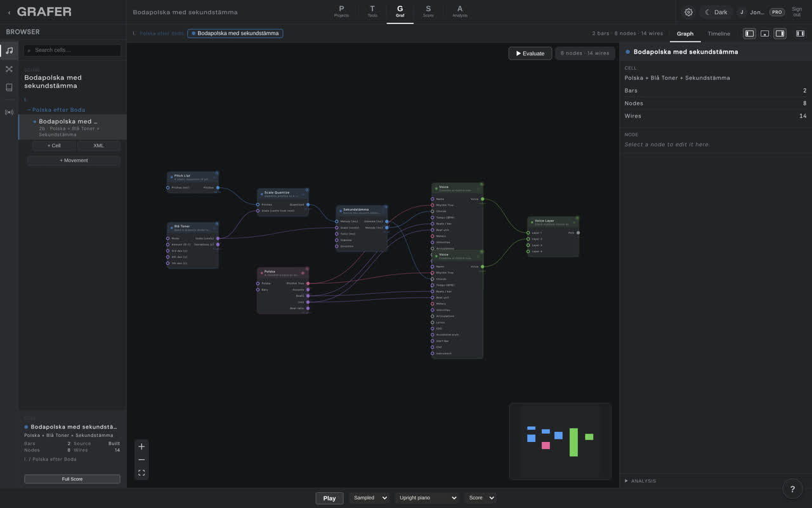Switch to the Score tab
The image size is (812, 508).
coord(428,11)
